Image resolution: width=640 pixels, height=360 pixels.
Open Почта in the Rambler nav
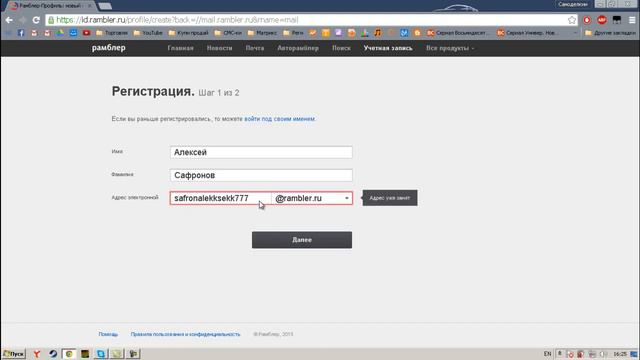coord(255,48)
